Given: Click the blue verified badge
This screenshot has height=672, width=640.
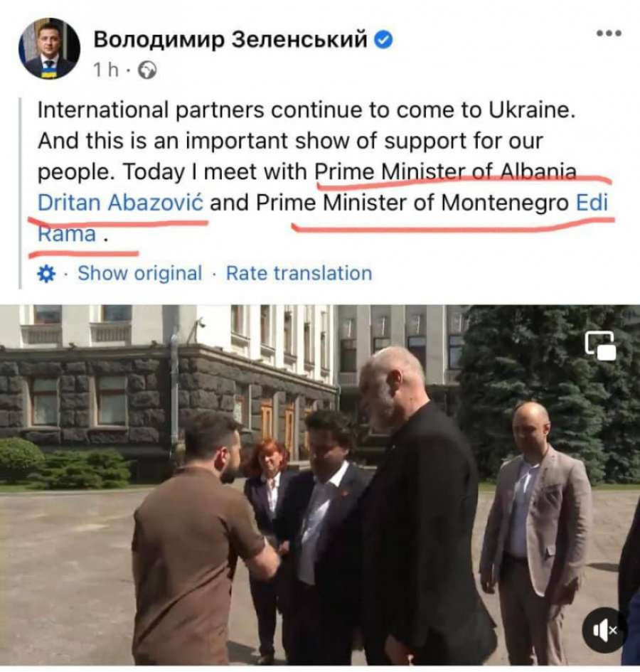Looking at the screenshot, I should [384, 40].
